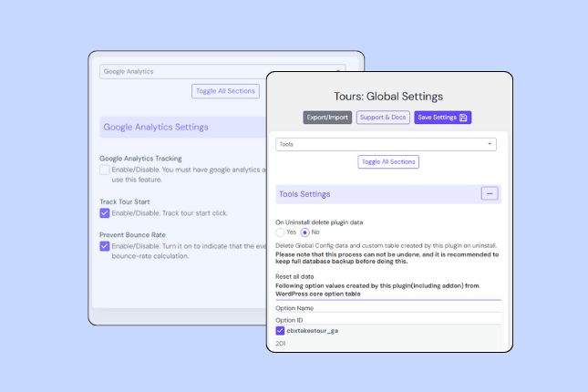The height and width of the screenshot is (392, 588).
Task: Collapse Tools Settings with the minus icon
Action: pyautogui.click(x=490, y=194)
